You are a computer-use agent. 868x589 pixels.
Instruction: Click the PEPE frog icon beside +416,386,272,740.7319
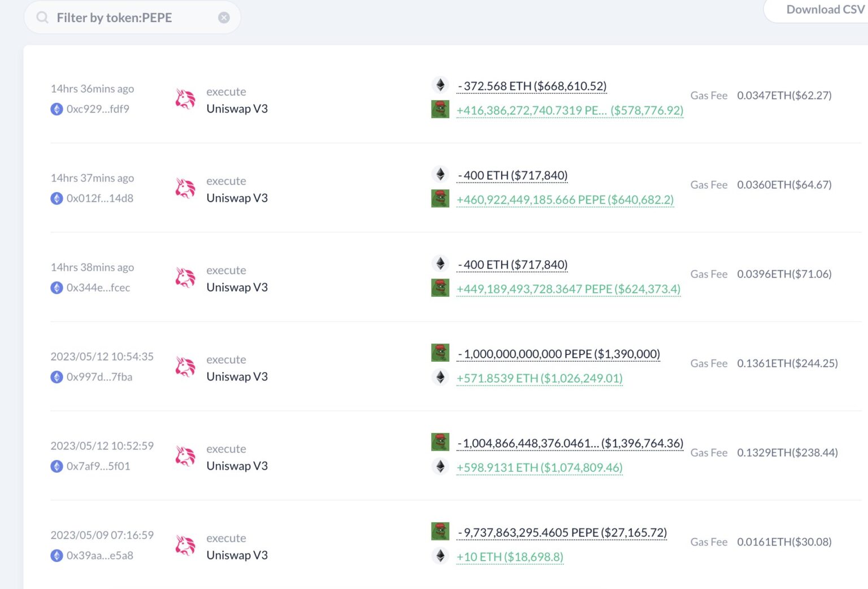click(440, 109)
